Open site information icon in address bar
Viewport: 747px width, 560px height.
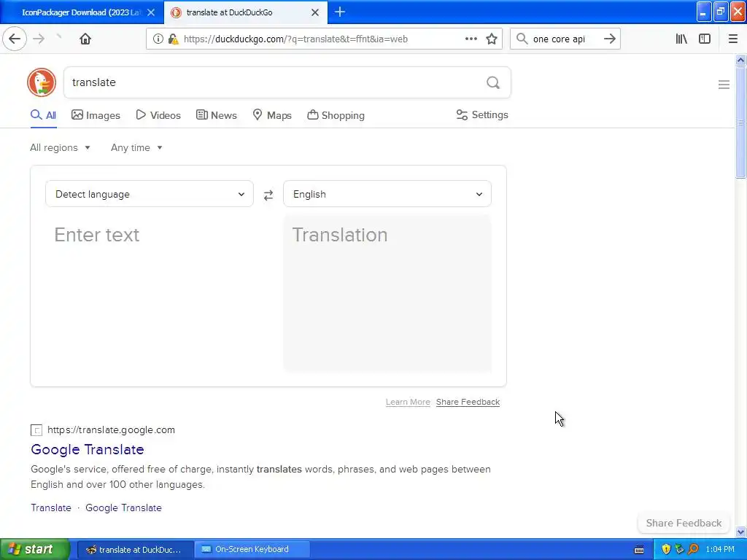click(x=158, y=39)
